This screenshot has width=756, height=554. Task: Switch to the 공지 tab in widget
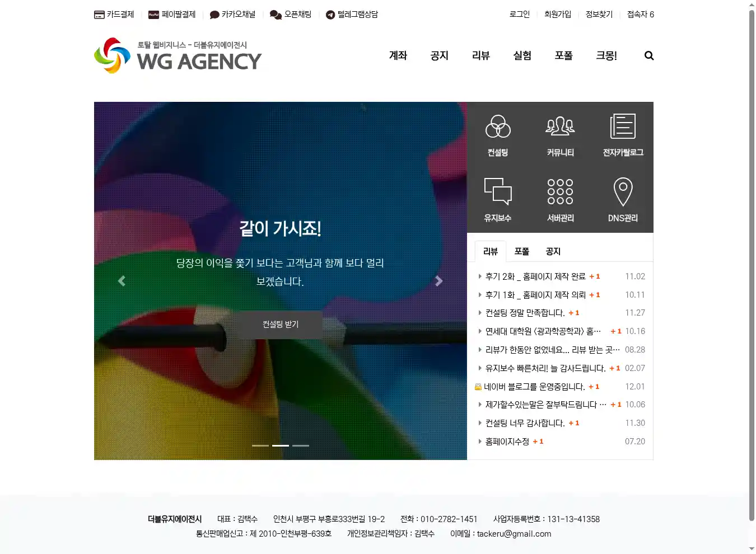[x=553, y=251]
